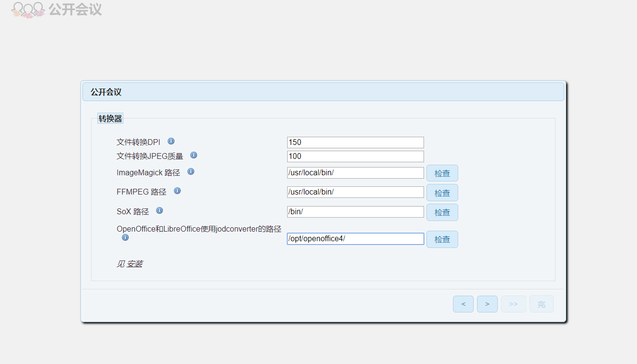Verify SoX path using 检查 button
Viewport: 637px width, 364px height.
[x=442, y=212]
